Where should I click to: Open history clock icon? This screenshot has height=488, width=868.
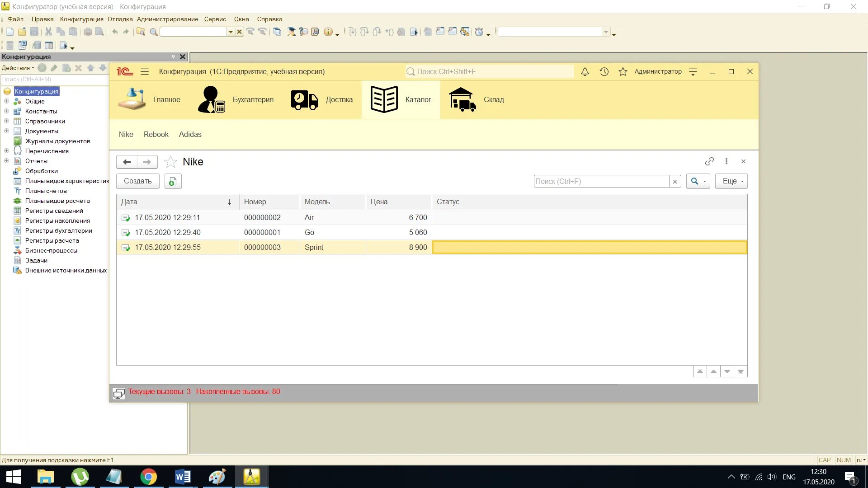point(604,72)
